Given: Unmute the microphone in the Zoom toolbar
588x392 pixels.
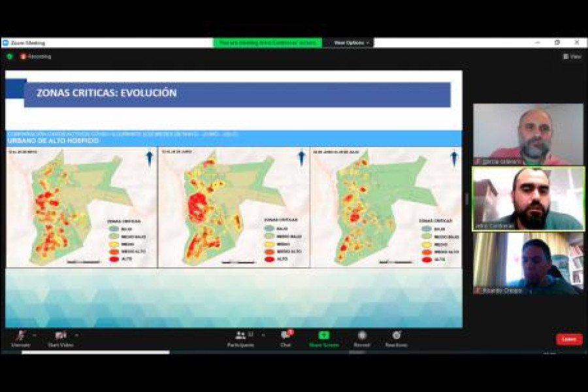Looking at the screenshot, I should click(20, 336).
